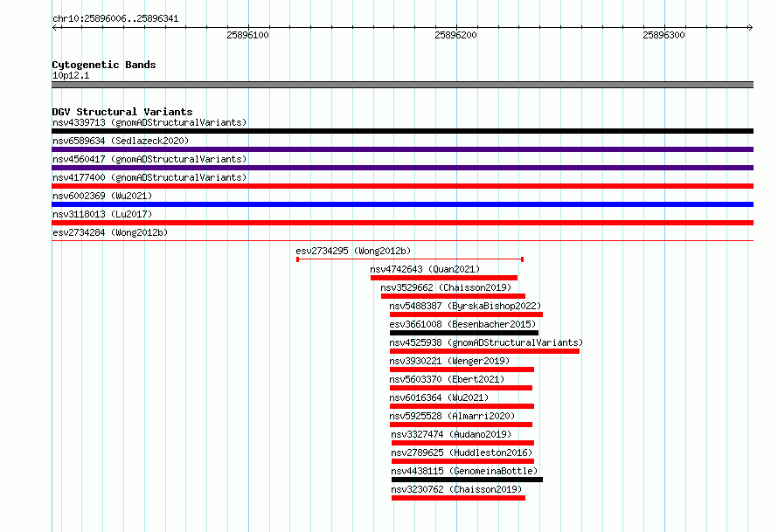Click the red bar under nsv4742643
The height and width of the screenshot is (532, 778).
coord(444,278)
